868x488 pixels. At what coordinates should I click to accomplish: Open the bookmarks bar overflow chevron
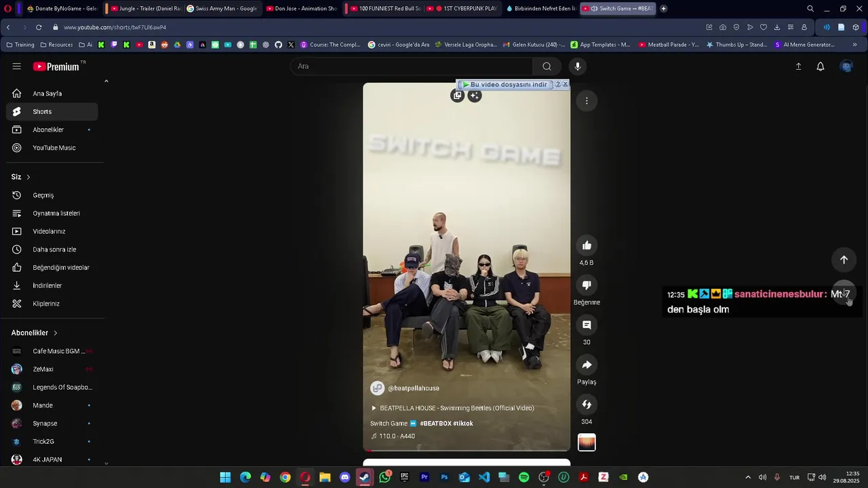(854, 45)
